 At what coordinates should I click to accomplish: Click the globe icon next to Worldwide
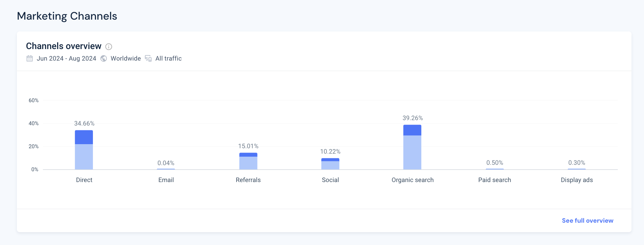coord(104,59)
